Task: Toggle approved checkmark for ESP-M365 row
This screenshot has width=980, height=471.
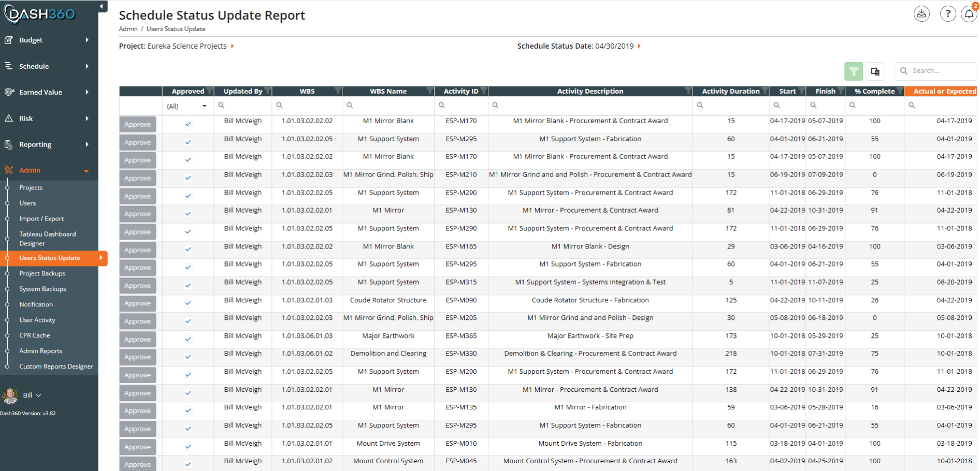Action: [188, 340]
